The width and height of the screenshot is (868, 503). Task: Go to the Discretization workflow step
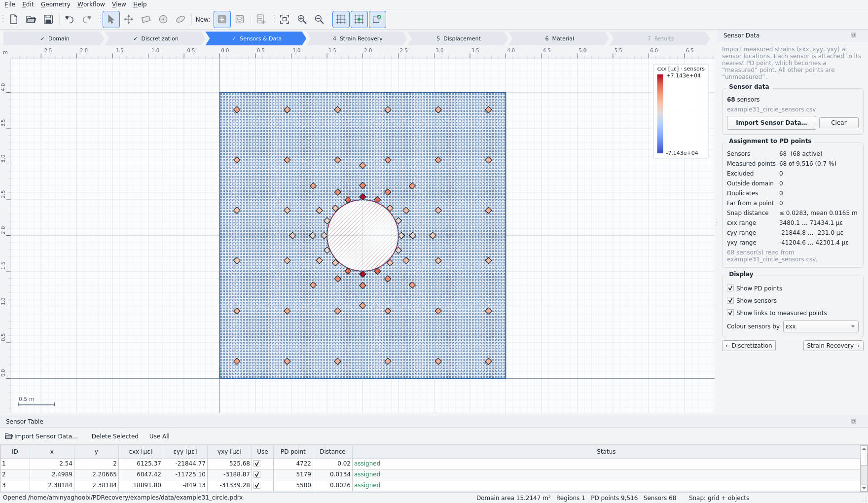coord(156,38)
